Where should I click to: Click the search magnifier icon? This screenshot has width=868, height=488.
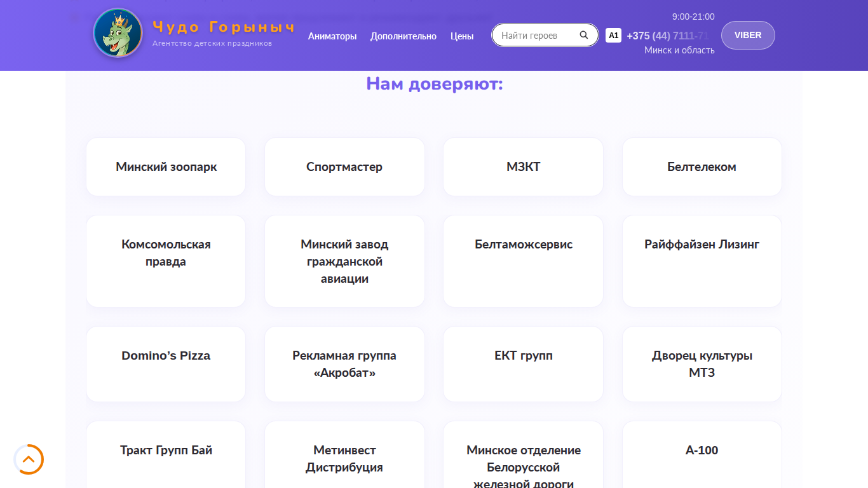584,35
